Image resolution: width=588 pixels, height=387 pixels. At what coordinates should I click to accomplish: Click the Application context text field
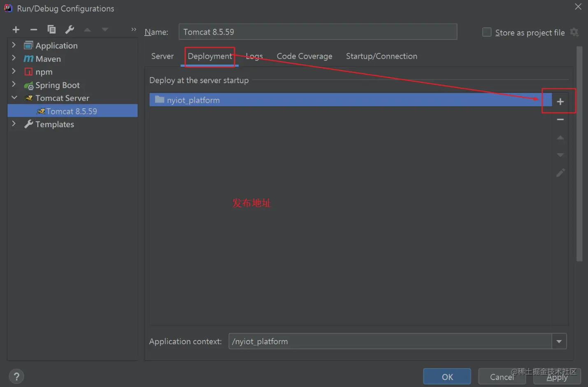click(390, 341)
